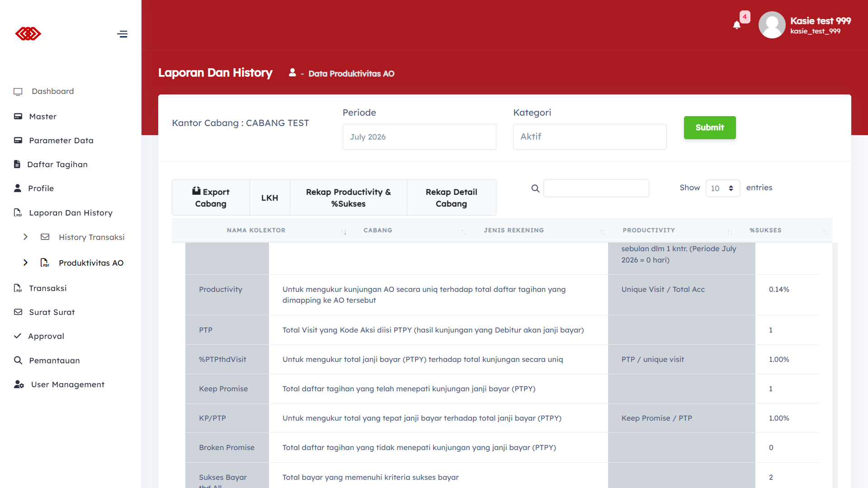Focus the table search input field
868x488 pixels.
[x=596, y=188]
